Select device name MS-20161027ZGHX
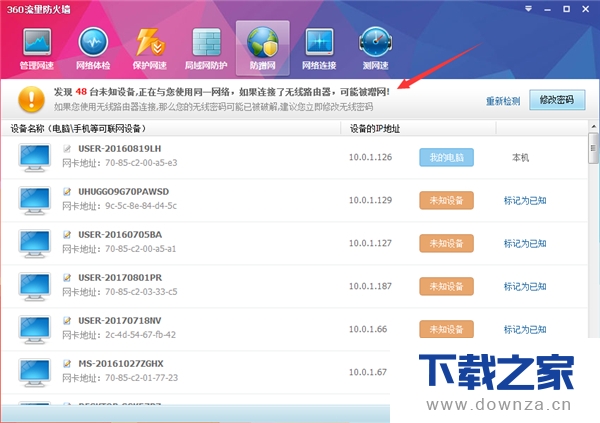 click(x=121, y=363)
